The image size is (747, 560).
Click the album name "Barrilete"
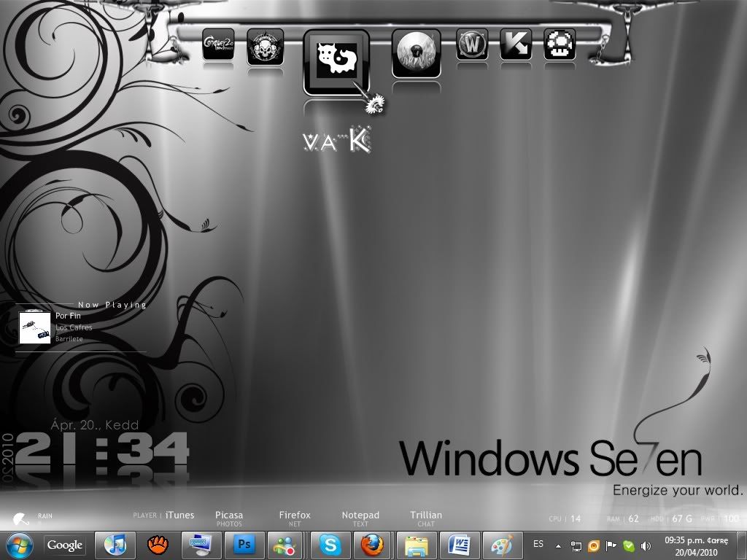69,339
